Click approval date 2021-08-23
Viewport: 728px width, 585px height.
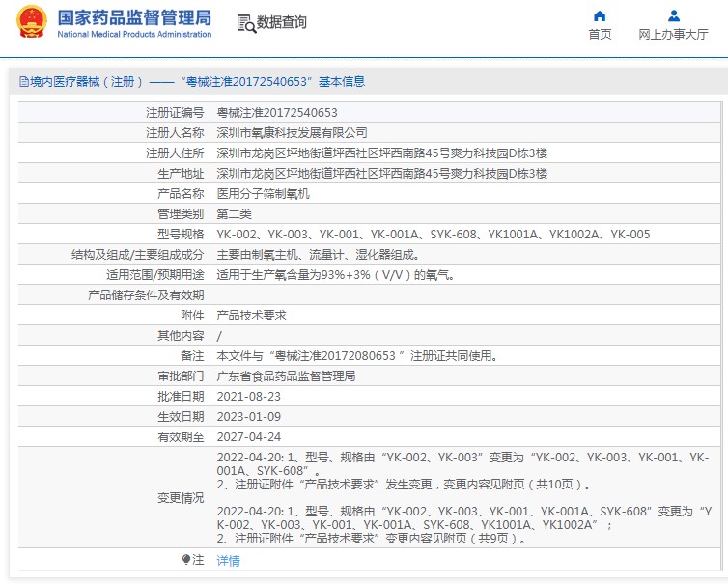click(248, 397)
